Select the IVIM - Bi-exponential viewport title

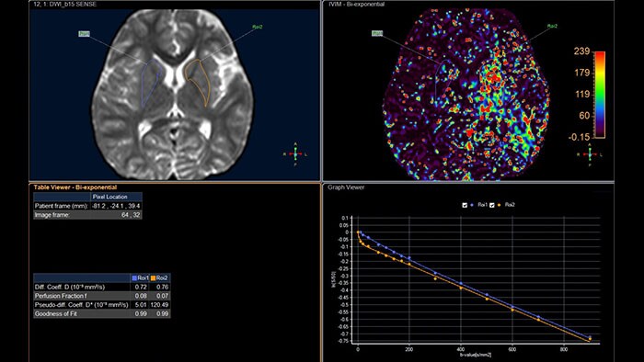click(x=357, y=4)
